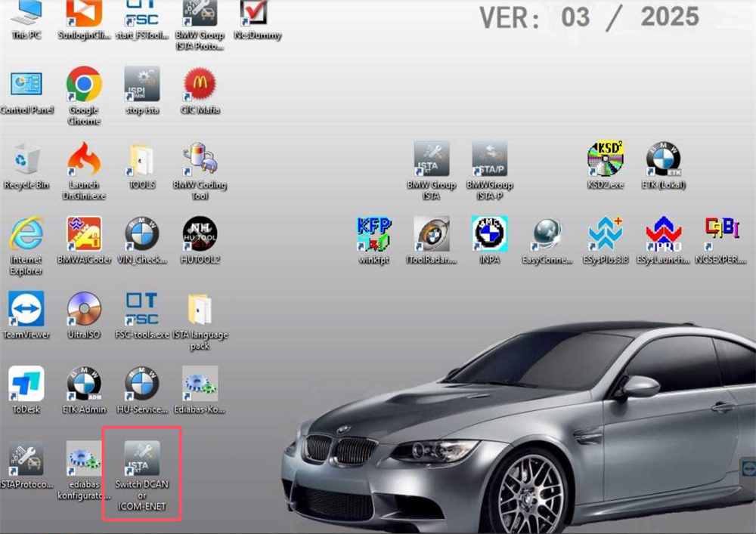
Task: Select the ESysPlus3.8 icon
Action: [606, 233]
